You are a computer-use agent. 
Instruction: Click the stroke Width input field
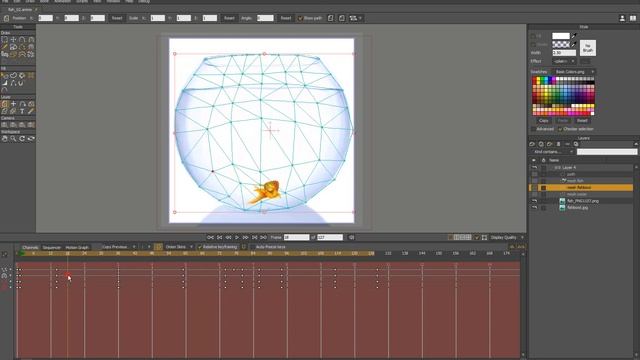pos(564,53)
